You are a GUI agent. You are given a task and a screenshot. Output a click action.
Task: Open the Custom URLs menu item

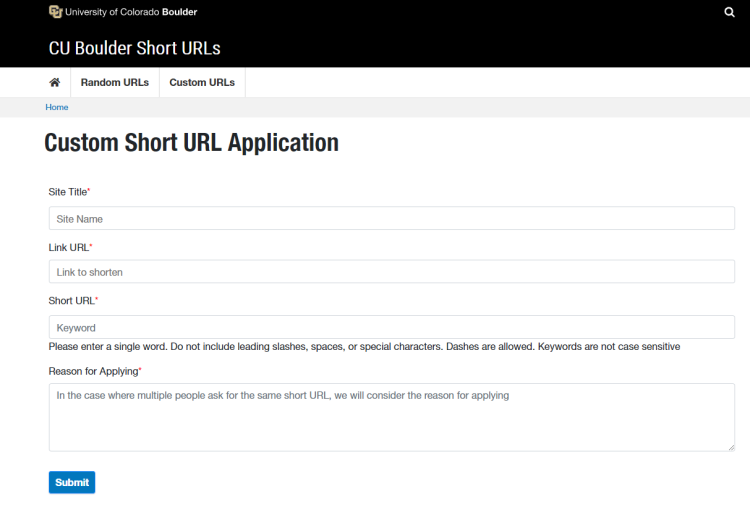point(202,82)
